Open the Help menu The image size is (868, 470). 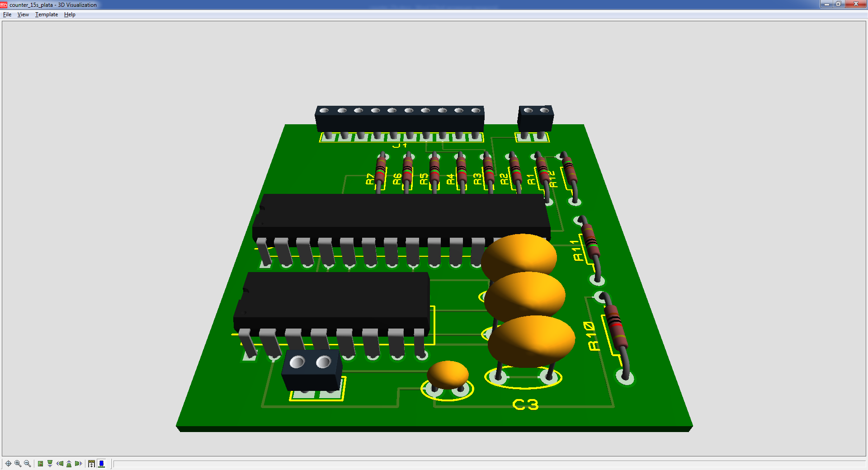(x=70, y=14)
